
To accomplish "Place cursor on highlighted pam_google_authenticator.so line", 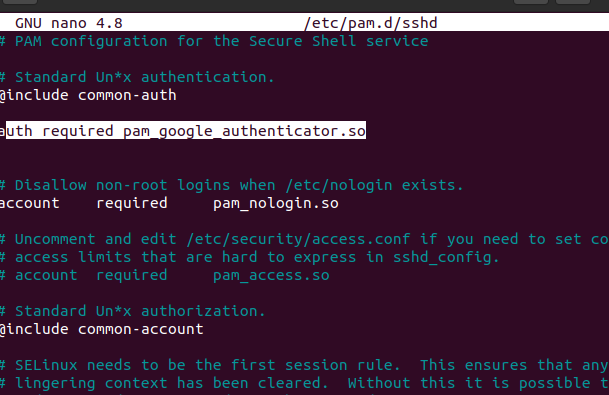I will [x=183, y=131].
